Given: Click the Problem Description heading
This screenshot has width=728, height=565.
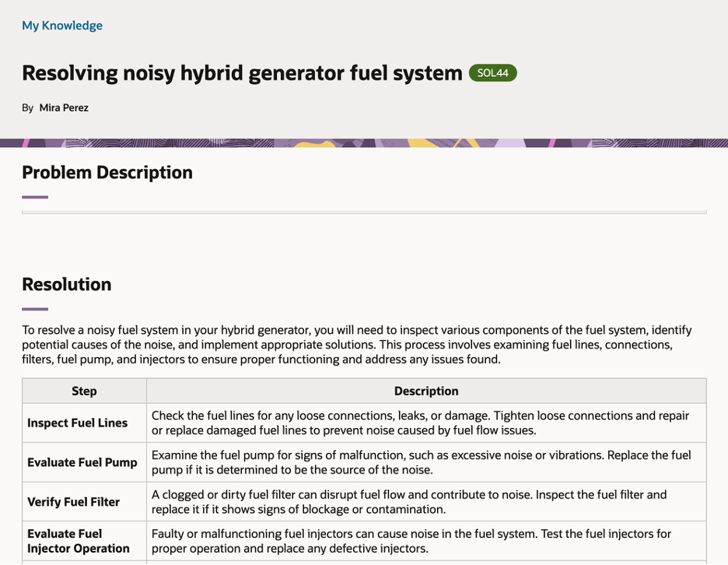Looking at the screenshot, I should point(107,173).
